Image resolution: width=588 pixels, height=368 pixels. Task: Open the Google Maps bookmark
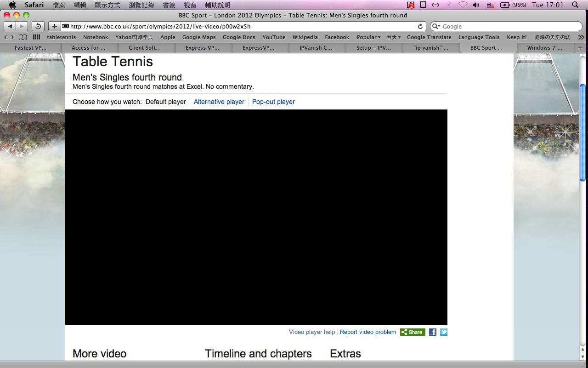pos(199,37)
